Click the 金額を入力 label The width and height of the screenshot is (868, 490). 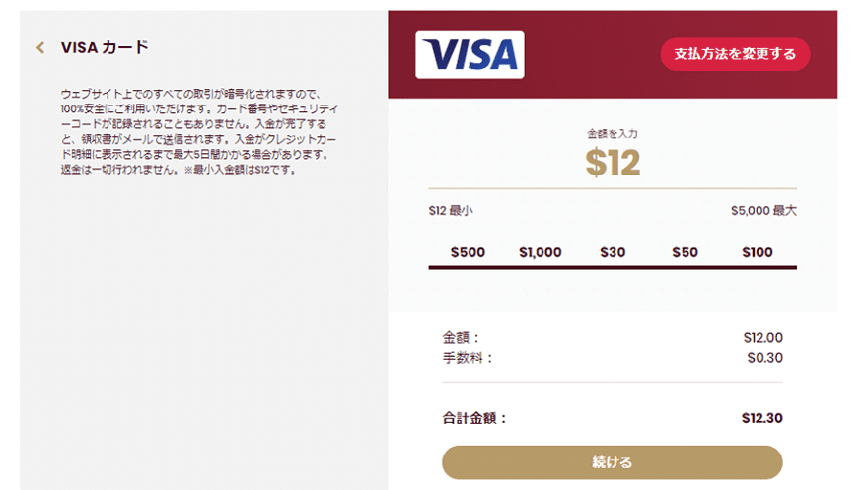[613, 134]
